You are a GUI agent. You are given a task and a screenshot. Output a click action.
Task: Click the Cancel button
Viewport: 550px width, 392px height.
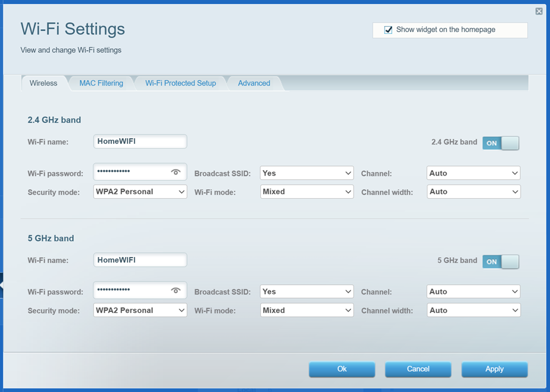click(418, 369)
